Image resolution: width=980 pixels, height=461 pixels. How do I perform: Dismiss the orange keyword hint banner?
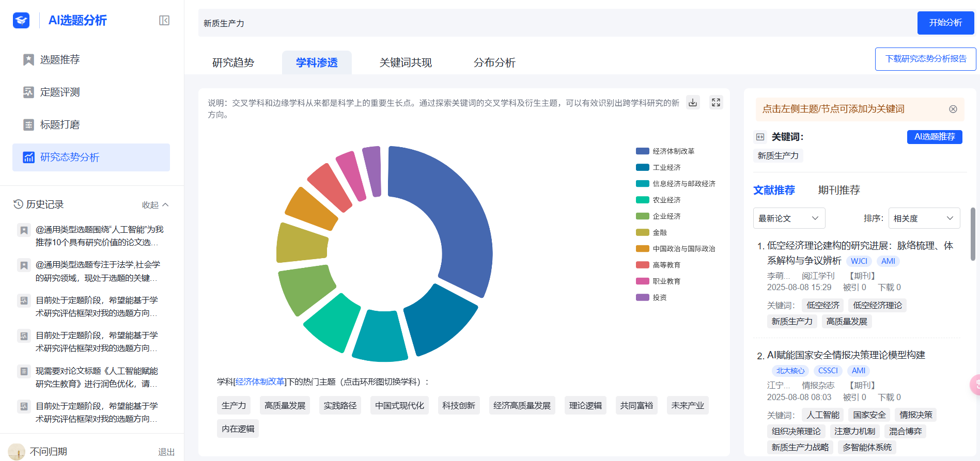click(953, 109)
